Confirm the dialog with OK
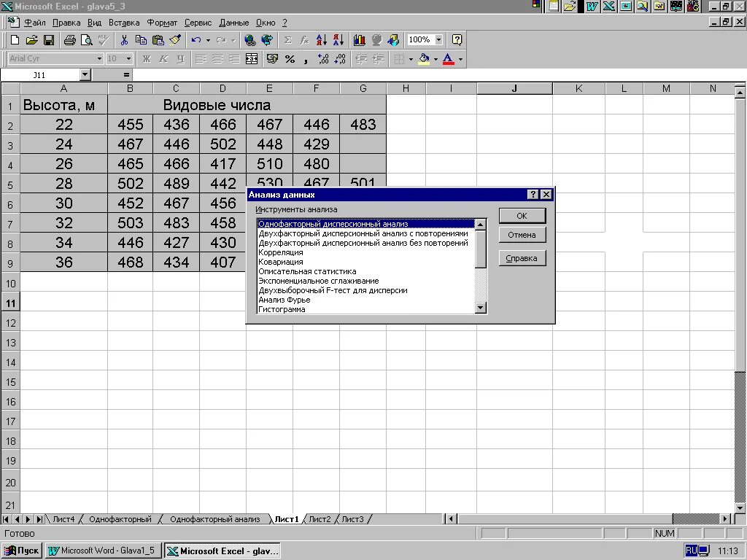747x560 pixels. 522,216
